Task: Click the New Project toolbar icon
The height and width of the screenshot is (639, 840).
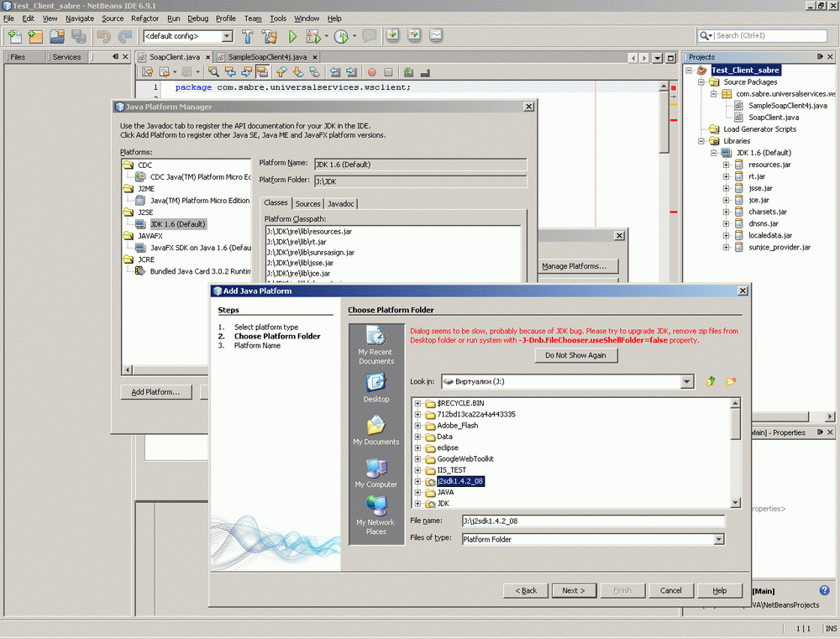Action: tap(35, 36)
